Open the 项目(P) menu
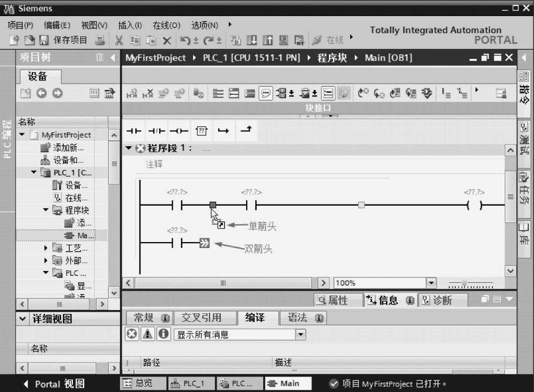The image size is (534, 392). (20, 25)
